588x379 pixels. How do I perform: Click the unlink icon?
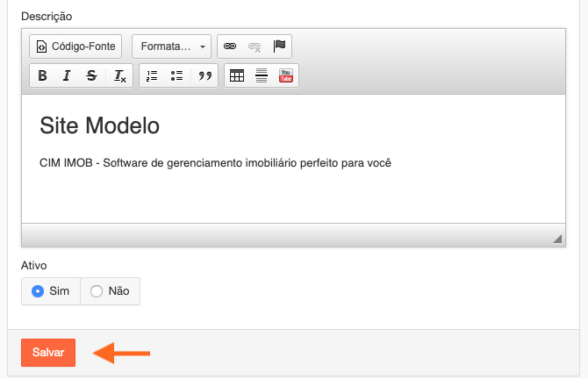click(x=255, y=46)
